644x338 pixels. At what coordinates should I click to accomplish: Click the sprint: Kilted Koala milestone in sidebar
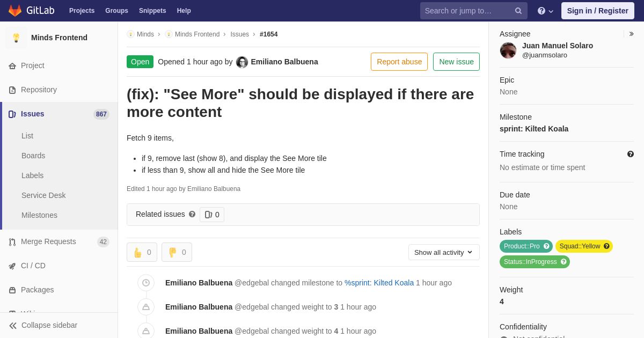point(534,129)
